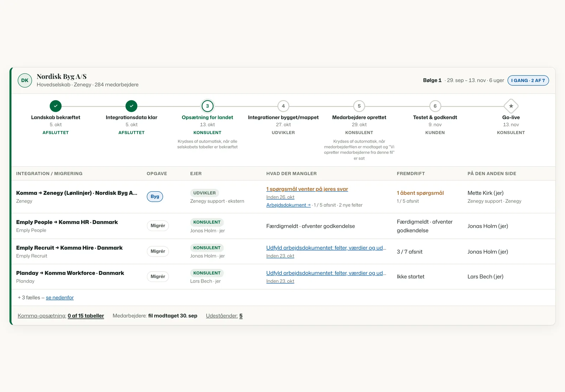The image size is (565, 392).
Task: Click 'Medarbejdere: fil modtaget 30. sep' status
Action: [155, 316]
